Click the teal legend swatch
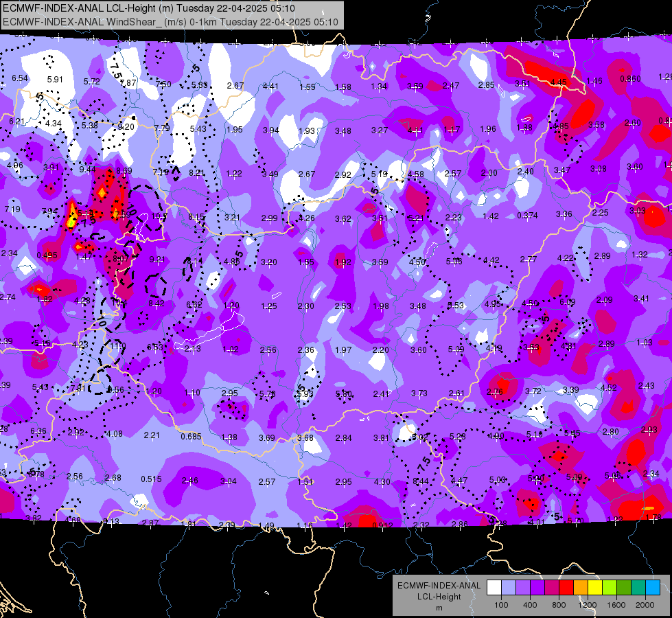This screenshot has width=672, height=618. [x=638, y=588]
